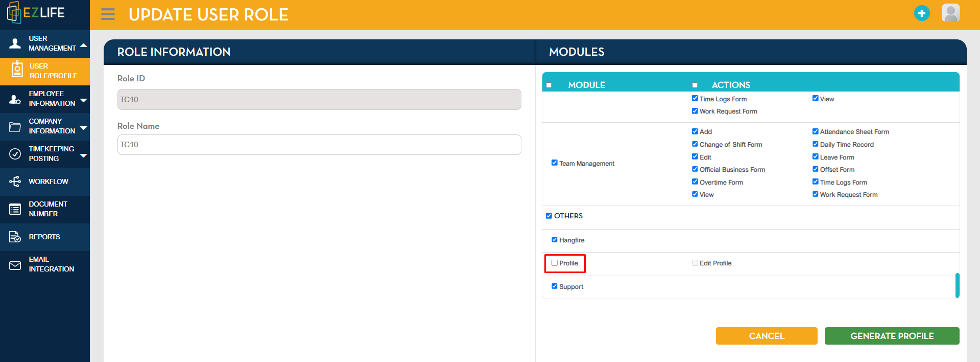980x362 pixels.
Task: Click the Email Integration envelope icon
Action: (15, 265)
